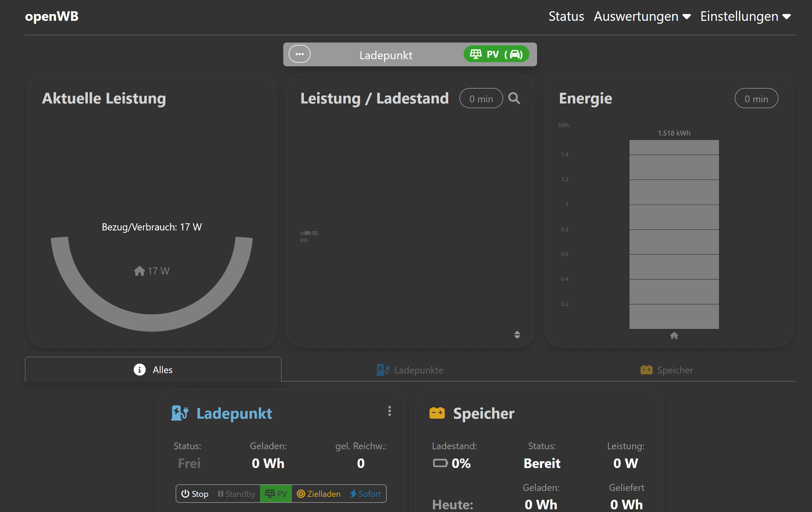Click the magnifier icon beside Leistung / Ladestand
812x512 pixels.
(514, 98)
